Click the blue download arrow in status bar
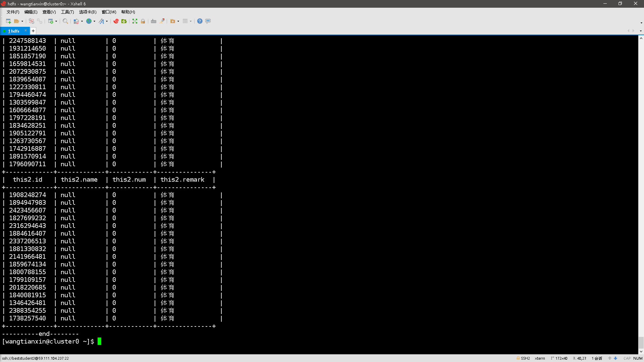 (x=615, y=358)
